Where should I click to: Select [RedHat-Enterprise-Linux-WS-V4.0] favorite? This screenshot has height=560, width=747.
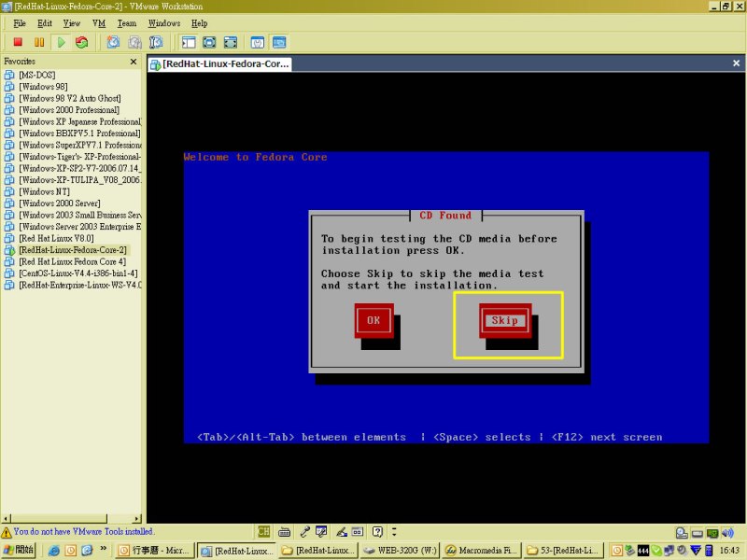(x=79, y=285)
